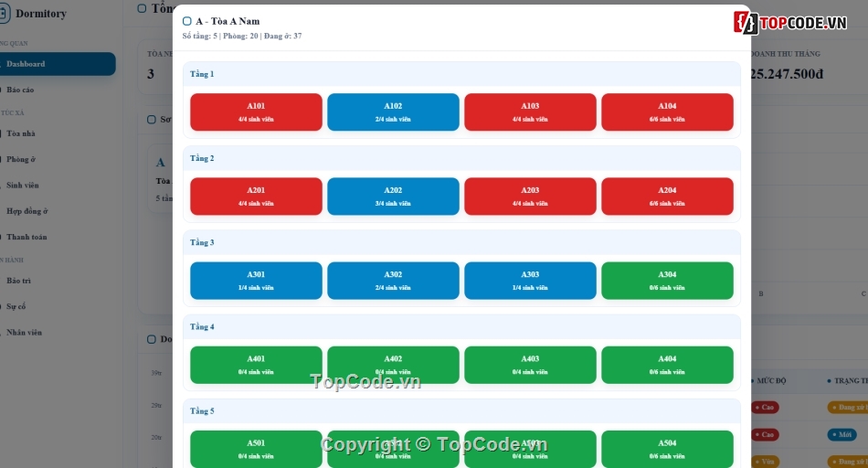Click the Tầng 3 floor header

[x=461, y=242]
